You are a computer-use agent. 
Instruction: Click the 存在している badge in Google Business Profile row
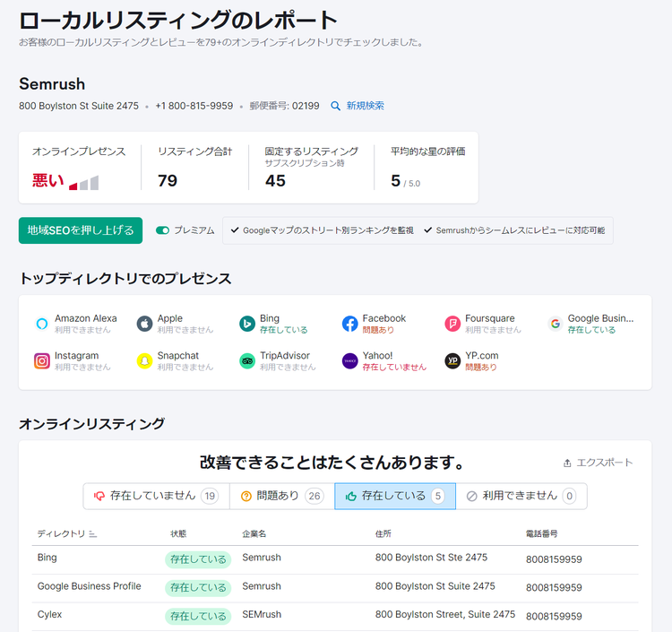(198, 588)
